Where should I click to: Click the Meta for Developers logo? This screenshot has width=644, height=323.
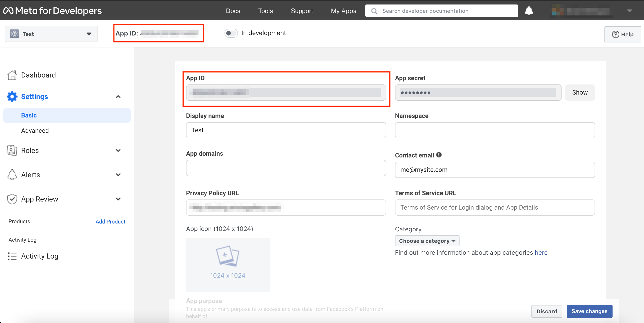[x=52, y=11]
